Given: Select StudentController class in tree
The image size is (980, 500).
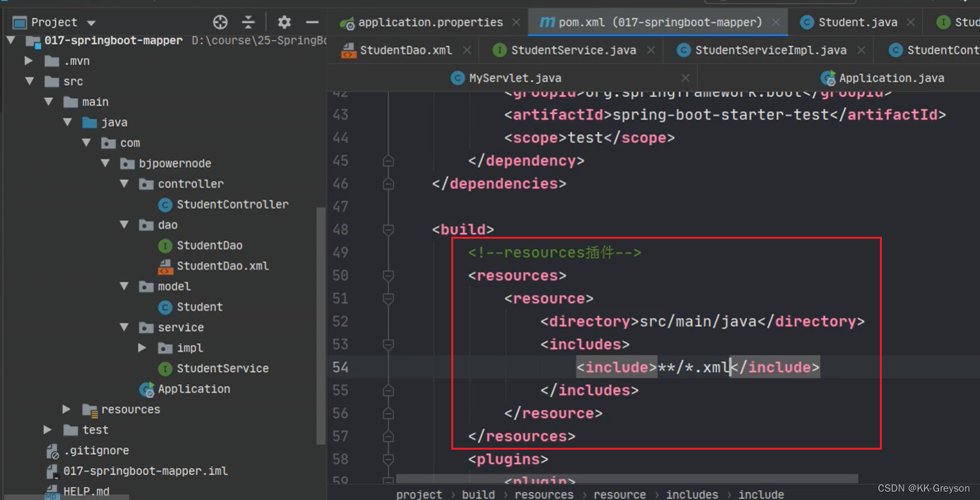Looking at the screenshot, I should coord(232,204).
